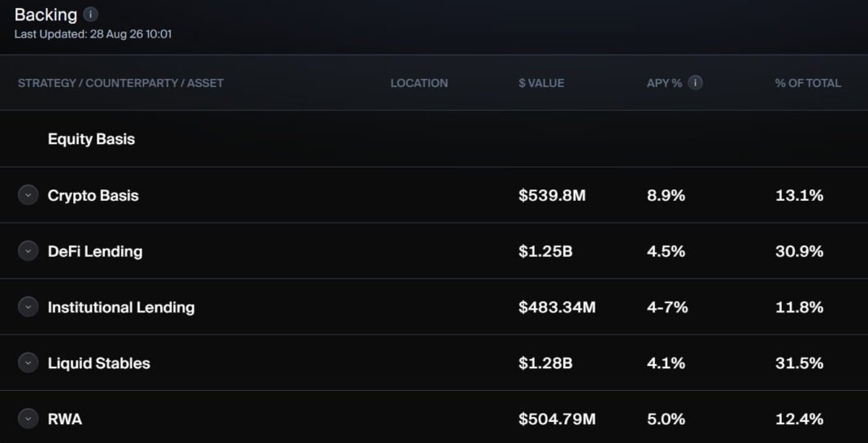Click the Crypto Basis strategy name
This screenshot has height=443, width=868.
(x=93, y=195)
